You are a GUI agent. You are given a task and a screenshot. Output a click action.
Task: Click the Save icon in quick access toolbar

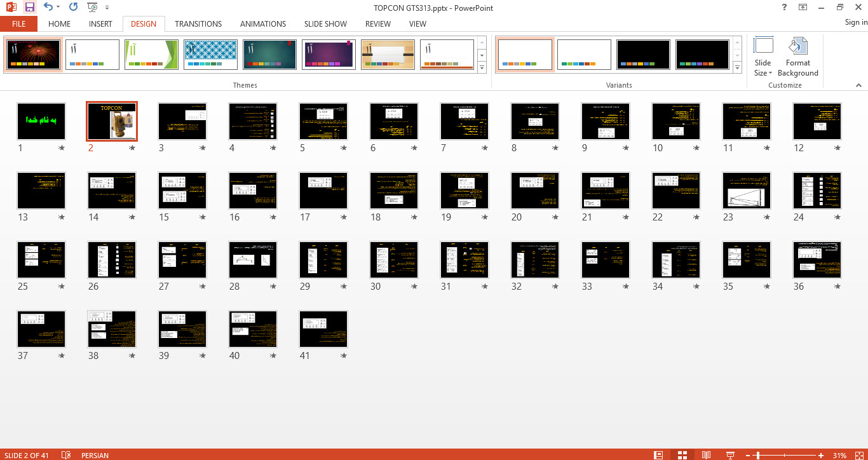tap(29, 8)
